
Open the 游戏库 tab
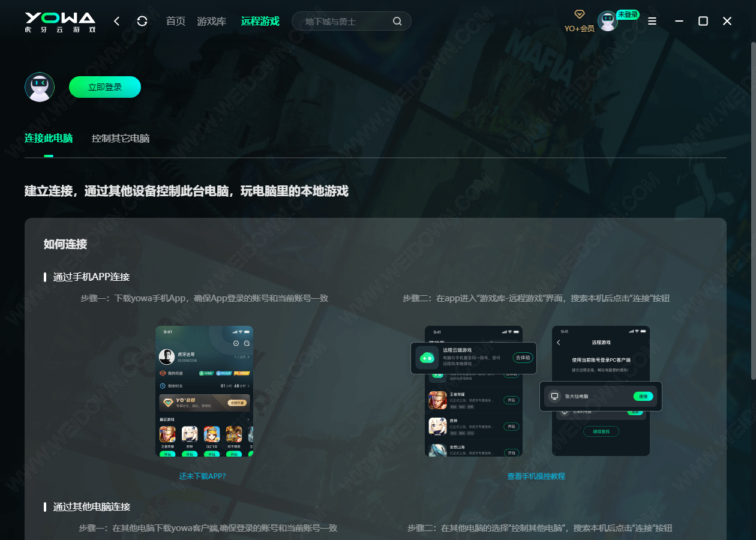[x=212, y=21]
